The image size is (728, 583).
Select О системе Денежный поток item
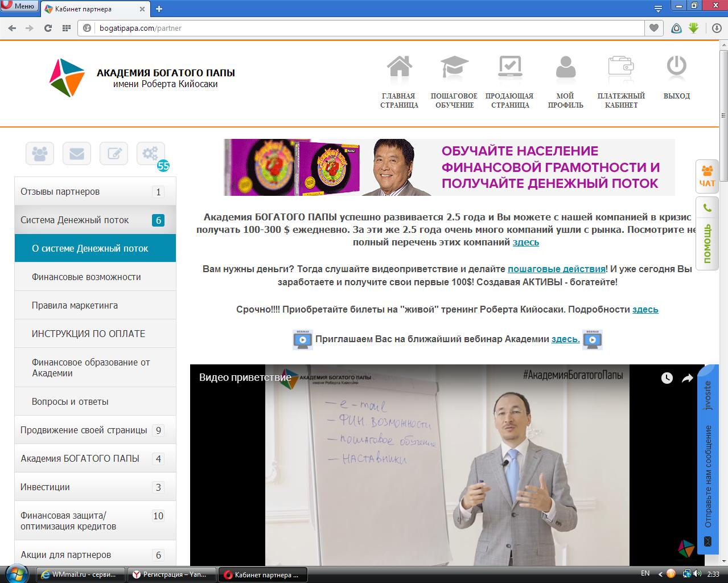click(95, 248)
